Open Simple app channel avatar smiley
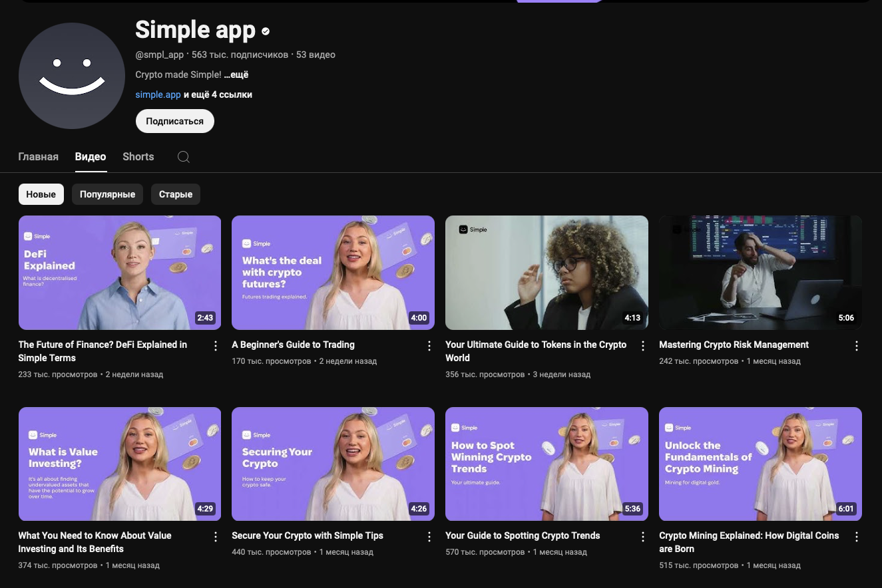 [x=72, y=76]
